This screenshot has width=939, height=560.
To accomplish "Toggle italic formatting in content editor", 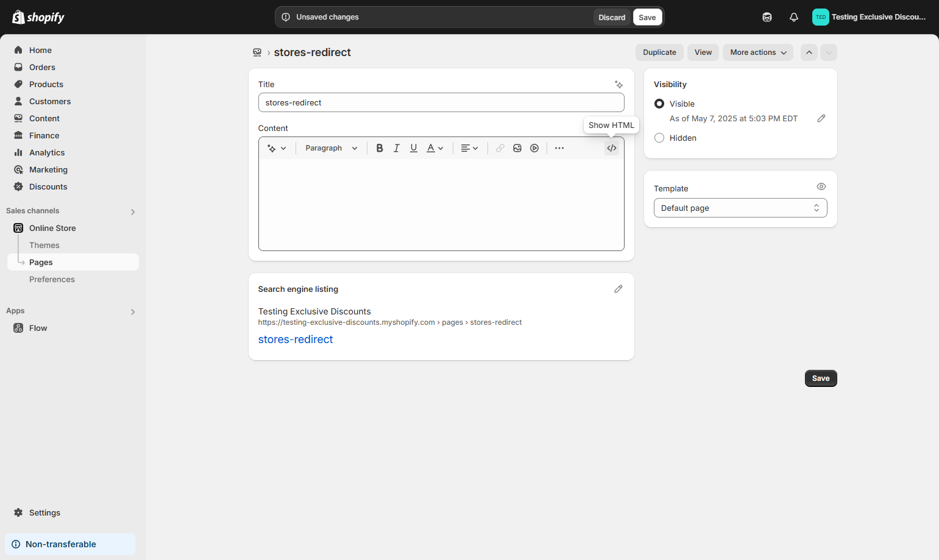I will pyautogui.click(x=397, y=148).
